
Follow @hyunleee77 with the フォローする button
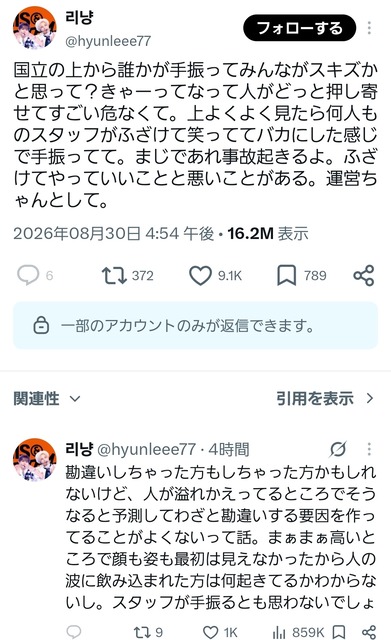tap(300, 28)
